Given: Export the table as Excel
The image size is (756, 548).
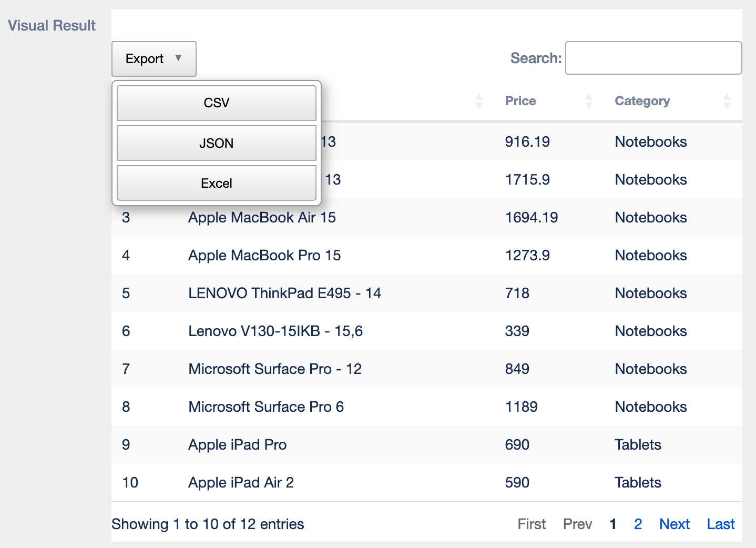Looking at the screenshot, I should (216, 183).
